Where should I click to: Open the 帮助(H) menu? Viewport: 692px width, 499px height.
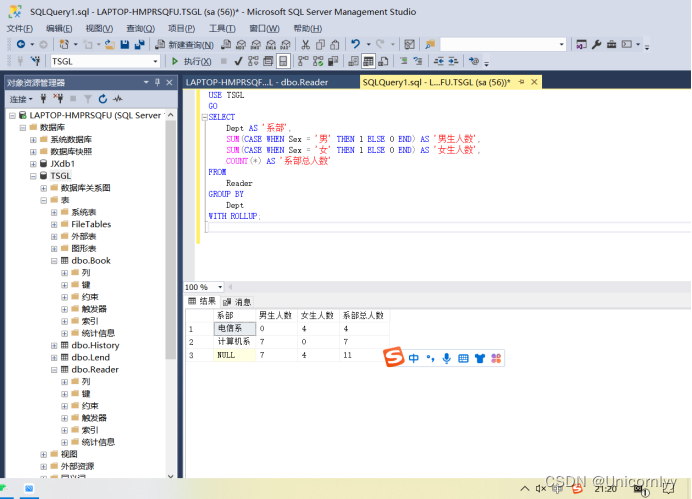pyautogui.click(x=308, y=29)
